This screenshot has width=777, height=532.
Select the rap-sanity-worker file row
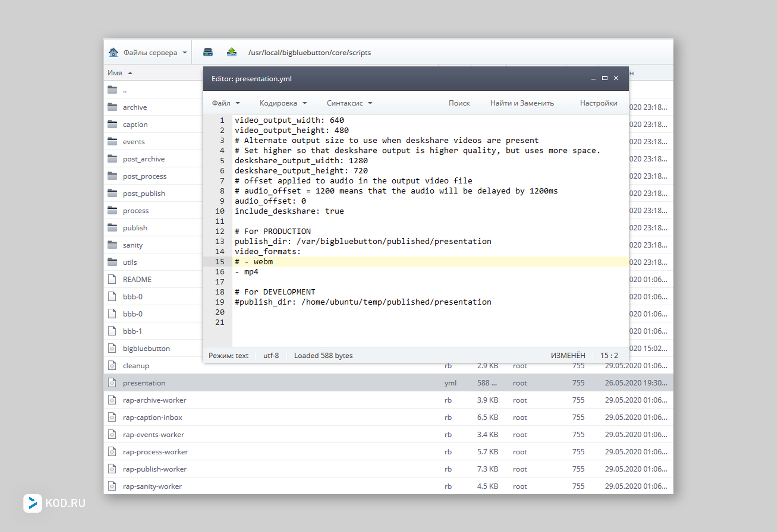pos(152,486)
